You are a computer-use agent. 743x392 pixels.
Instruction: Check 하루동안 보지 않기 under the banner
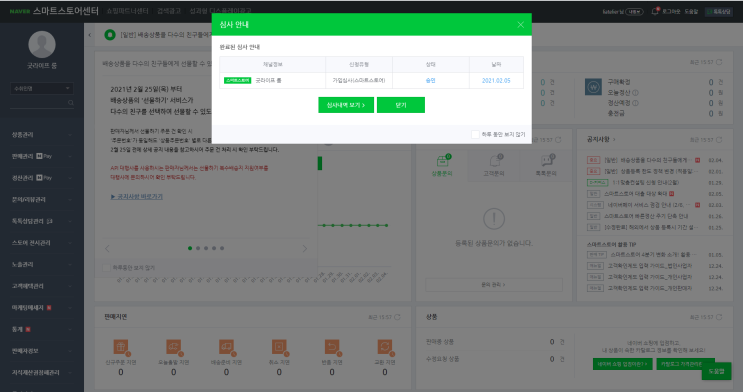tap(107, 268)
